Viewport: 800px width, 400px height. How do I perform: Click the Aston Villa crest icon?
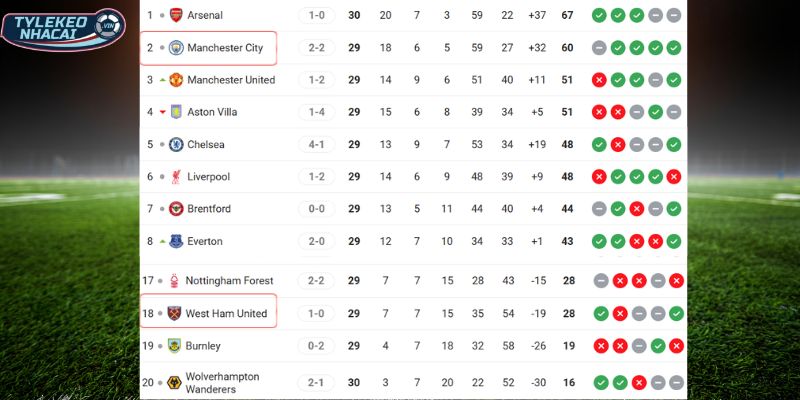[176, 112]
